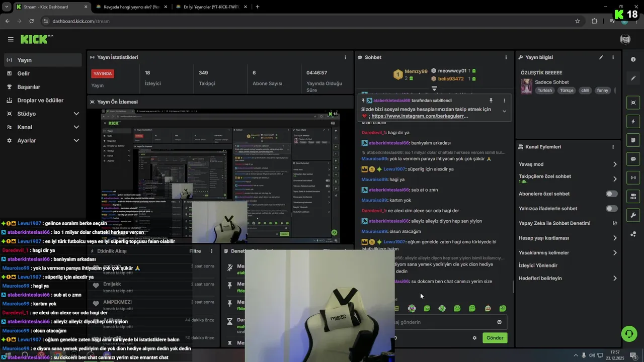Image resolution: width=644 pixels, height=362 pixels.
Task: Click username Daredevil_1 on 'hagi dir ya' message
Action: [373, 133]
